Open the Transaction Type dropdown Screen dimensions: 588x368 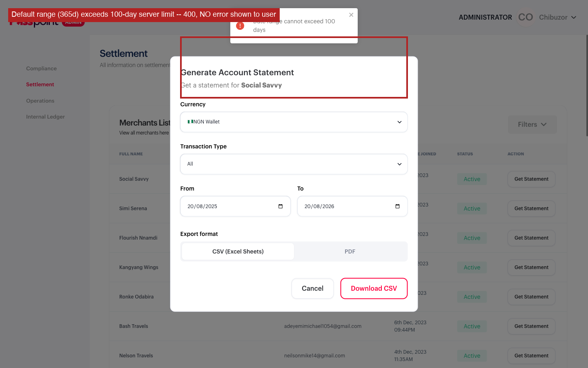(294, 164)
